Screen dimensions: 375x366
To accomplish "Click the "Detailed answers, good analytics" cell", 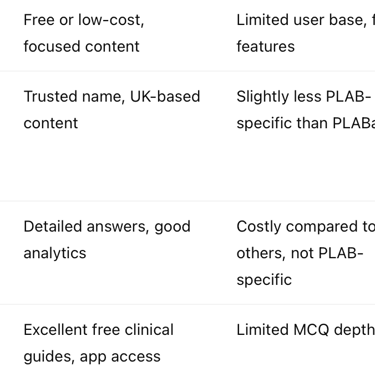I will (x=107, y=240).
